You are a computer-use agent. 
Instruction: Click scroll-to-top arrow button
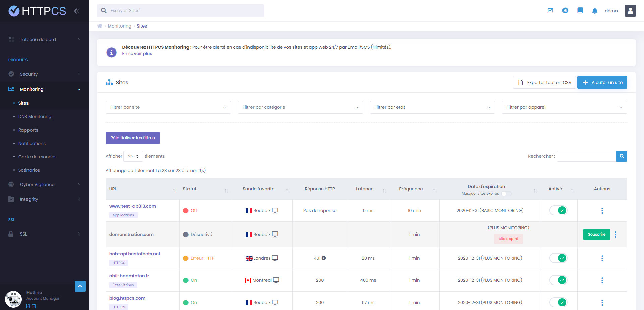pyautogui.click(x=80, y=286)
